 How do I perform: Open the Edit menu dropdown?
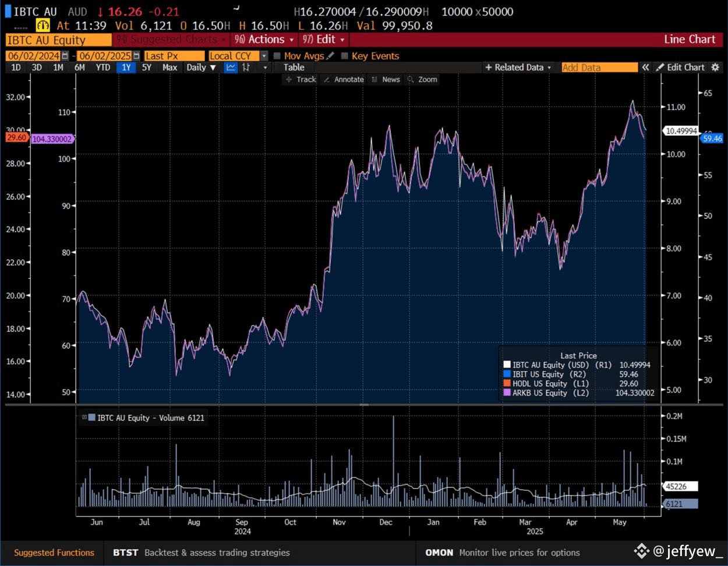pos(323,40)
